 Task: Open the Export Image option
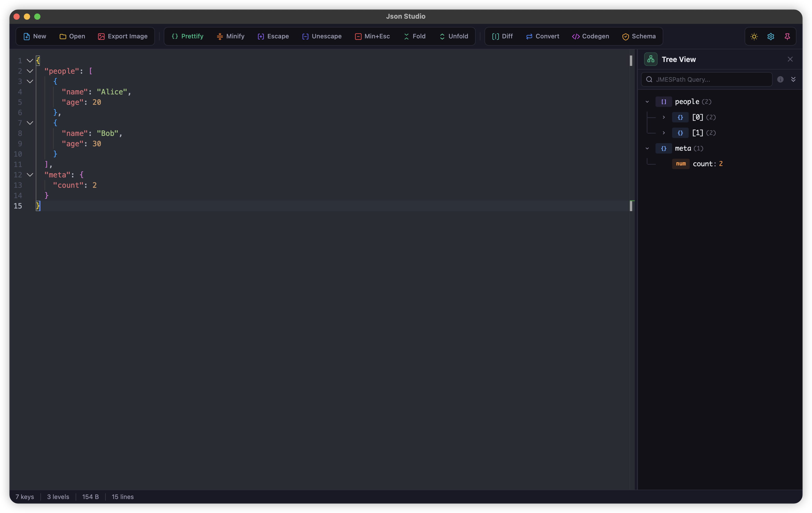(123, 36)
